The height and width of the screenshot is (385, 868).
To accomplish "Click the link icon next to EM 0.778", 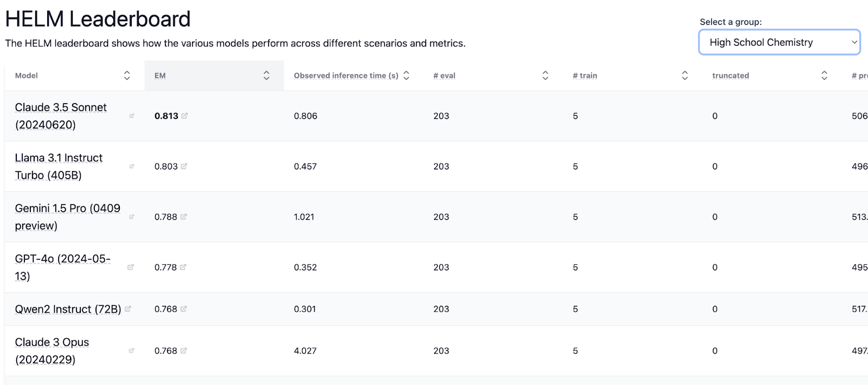I will pyautogui.click(x=183, y=267).
